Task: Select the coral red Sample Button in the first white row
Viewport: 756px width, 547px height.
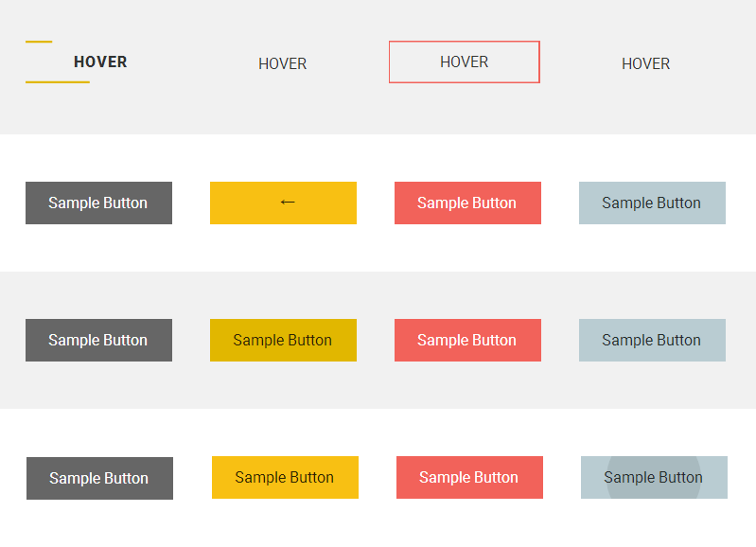Action: [x=467, y=203]
